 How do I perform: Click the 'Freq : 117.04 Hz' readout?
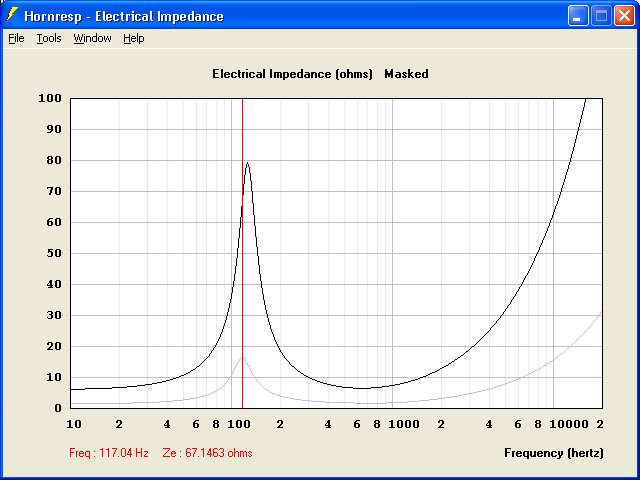tap(109, 453)
